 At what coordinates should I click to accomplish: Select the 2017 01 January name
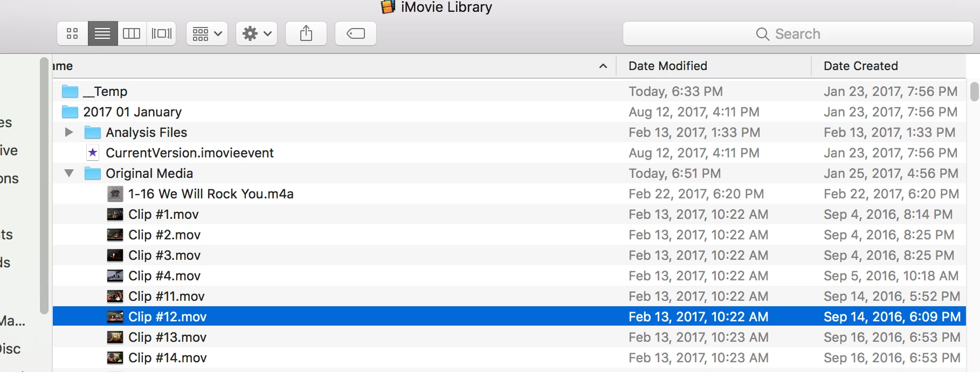coord(132,112)
